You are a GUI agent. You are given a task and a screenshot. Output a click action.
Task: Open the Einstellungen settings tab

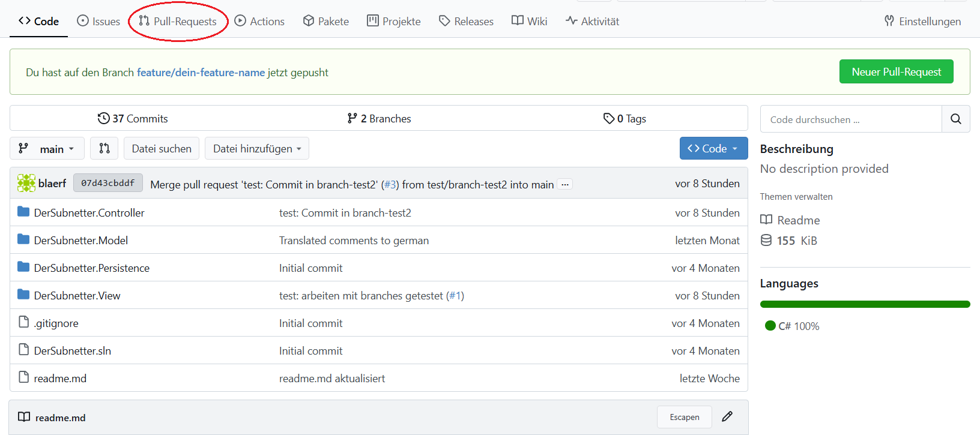tap(922, 22)
